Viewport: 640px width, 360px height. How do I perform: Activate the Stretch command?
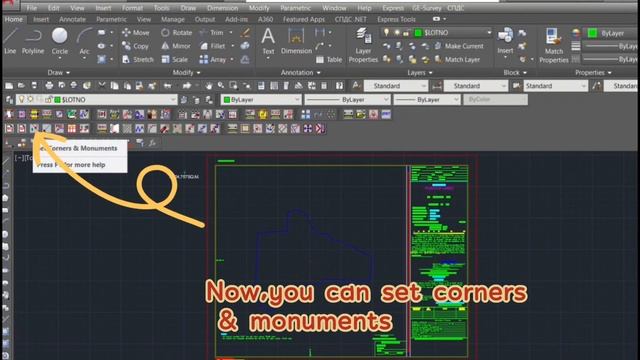click(x=138, y=60)
